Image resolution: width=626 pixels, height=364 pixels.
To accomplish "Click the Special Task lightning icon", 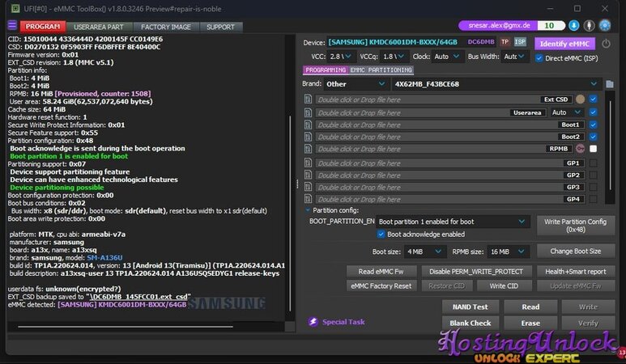I will click(x=313, y=322).
